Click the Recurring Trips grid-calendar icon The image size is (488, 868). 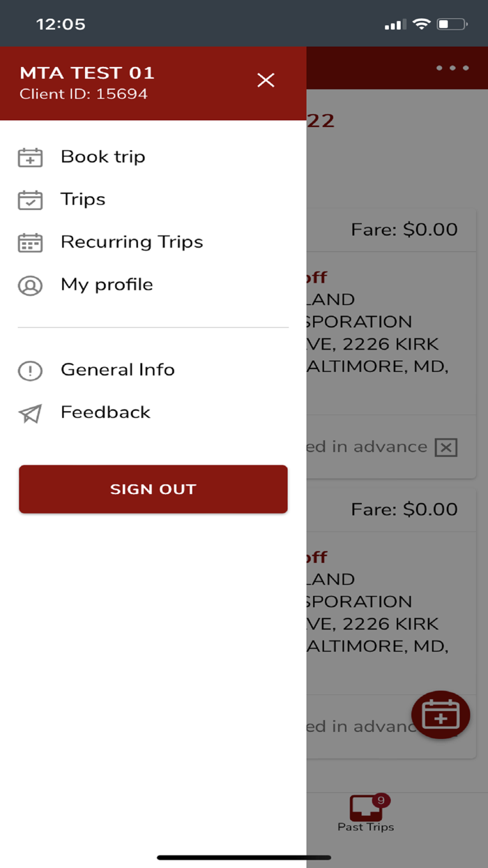pyautogui.click(x=30, y=243)
